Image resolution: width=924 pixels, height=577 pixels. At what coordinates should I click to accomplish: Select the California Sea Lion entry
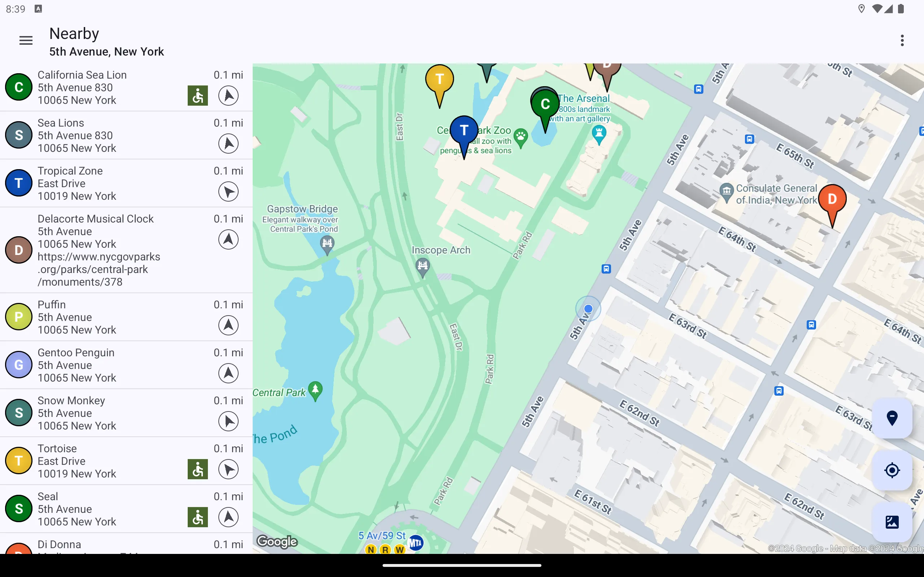pos(126,87)
